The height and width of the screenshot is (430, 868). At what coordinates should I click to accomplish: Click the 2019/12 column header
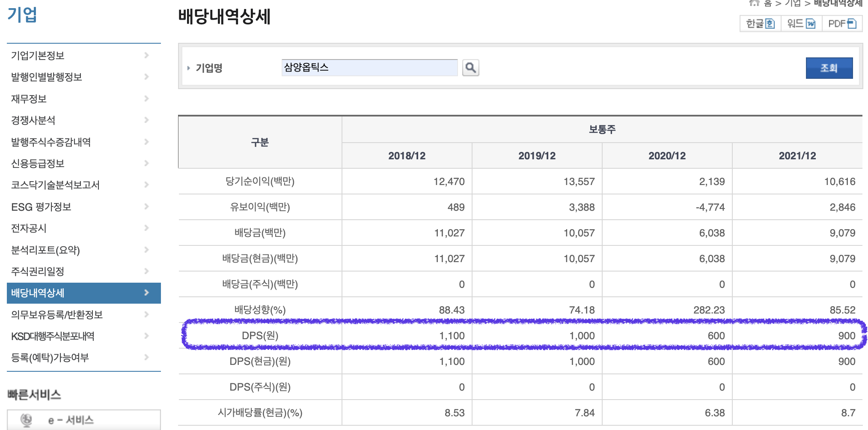pos(537,155)
